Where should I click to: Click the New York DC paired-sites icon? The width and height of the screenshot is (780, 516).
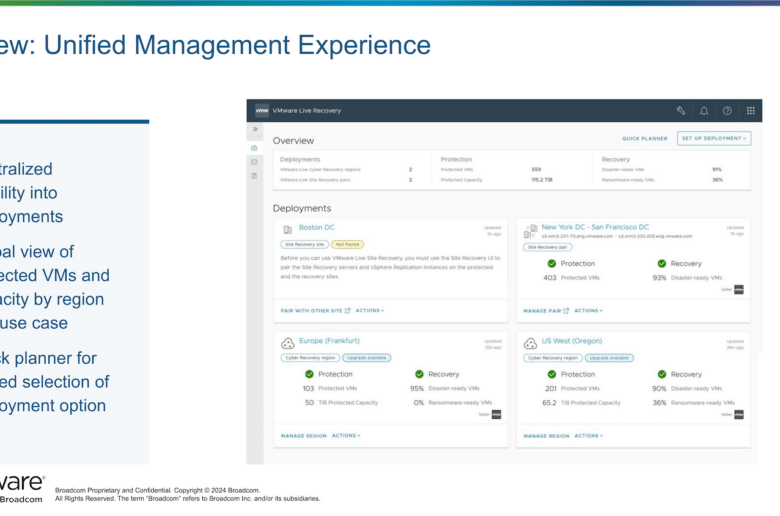click(x=531, y=230)
